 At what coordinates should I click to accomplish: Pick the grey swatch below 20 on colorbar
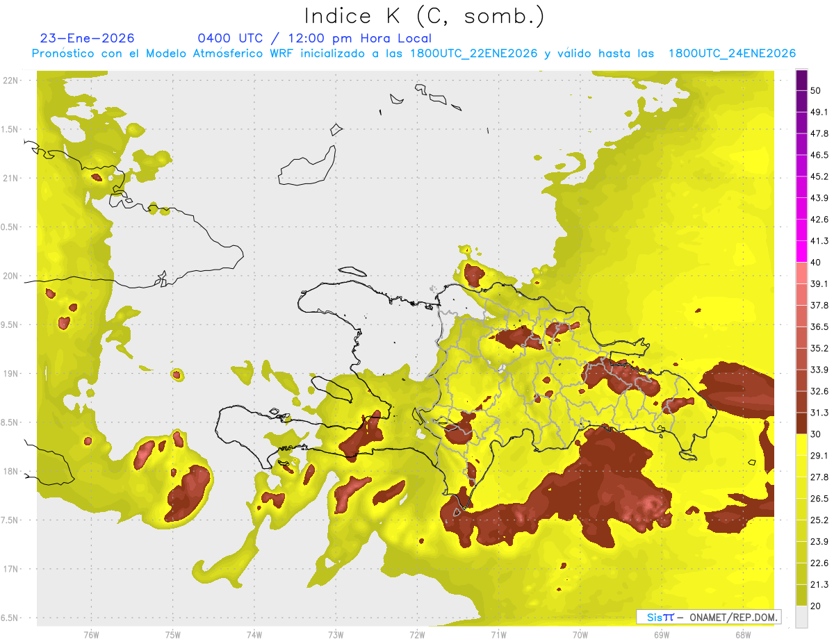pos(802,616)
